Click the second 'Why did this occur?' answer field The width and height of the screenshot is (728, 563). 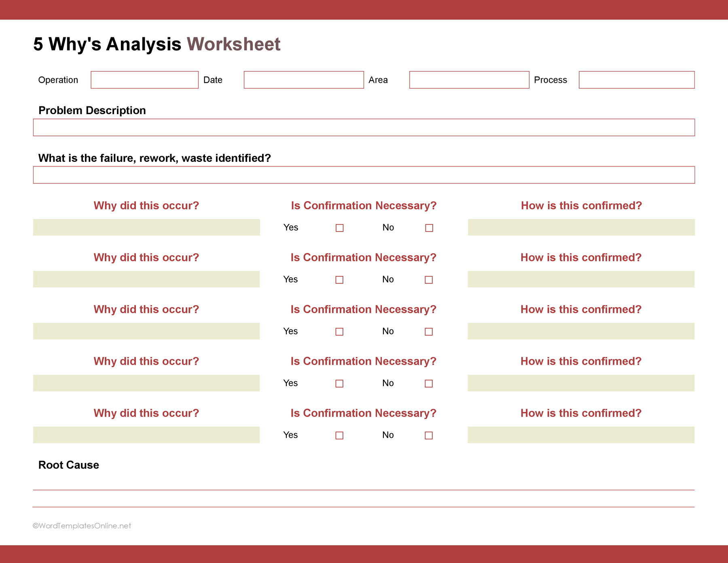(x=146, y=279)
